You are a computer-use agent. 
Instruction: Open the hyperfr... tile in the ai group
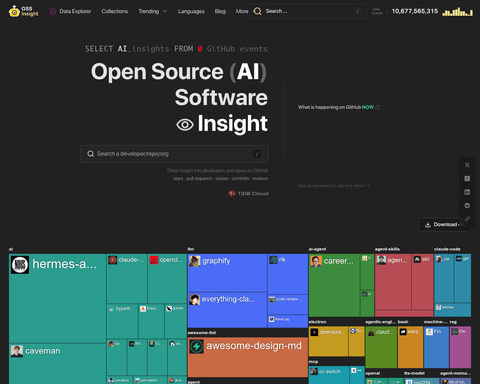coord(122,321)
